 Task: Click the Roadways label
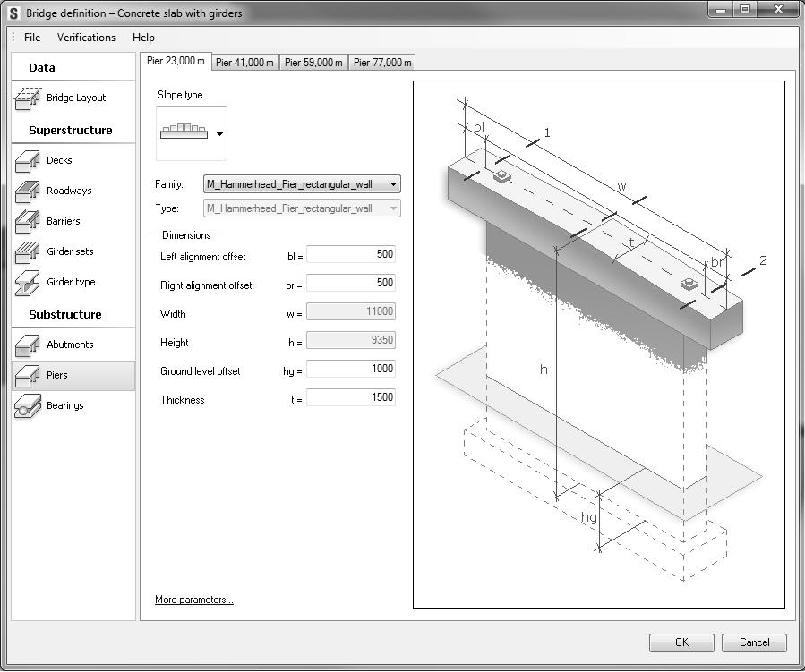click(x=69, y=191)
